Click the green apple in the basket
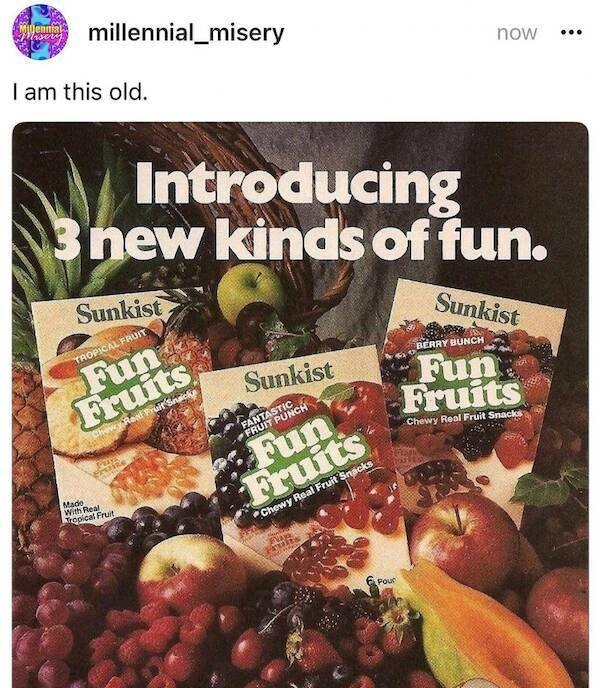 250,290
